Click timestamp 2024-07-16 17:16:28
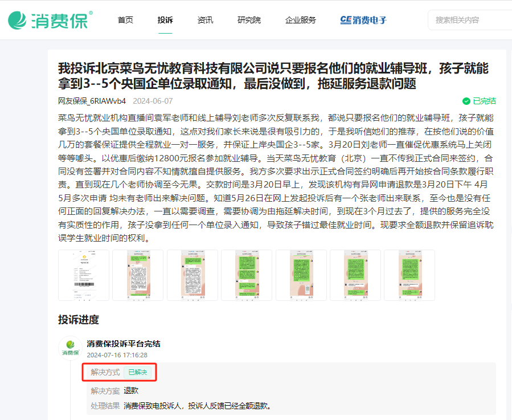 click(117, 355)
